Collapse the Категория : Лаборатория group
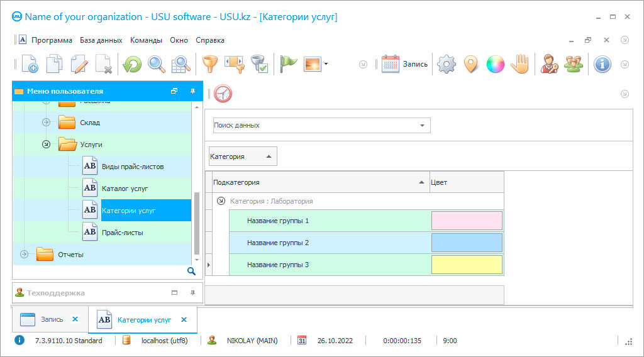The height and width of the screenshot is (357, 644). point(221,201)
